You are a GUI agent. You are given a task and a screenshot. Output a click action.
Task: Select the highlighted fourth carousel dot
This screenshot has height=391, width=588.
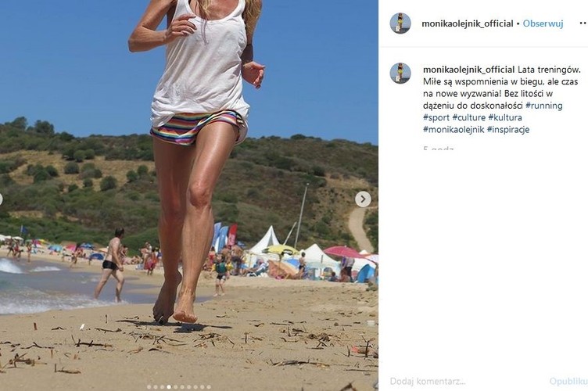[169, 387]
